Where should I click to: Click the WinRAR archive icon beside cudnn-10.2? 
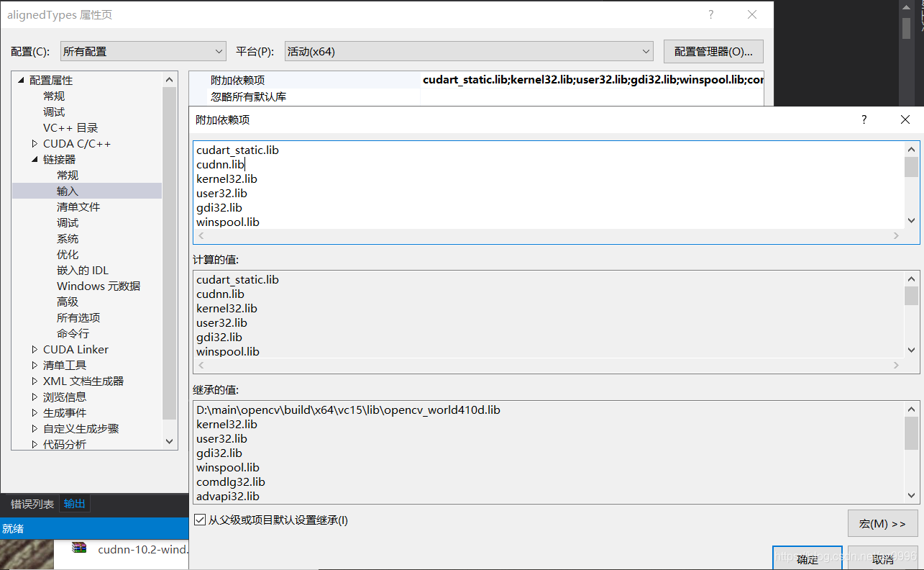point(79,548)
